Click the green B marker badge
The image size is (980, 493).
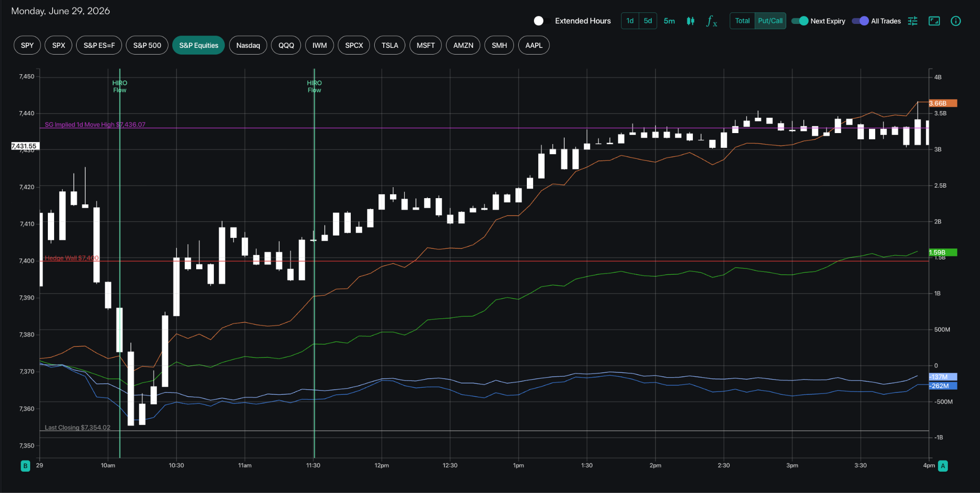click(x=25, y=466)
